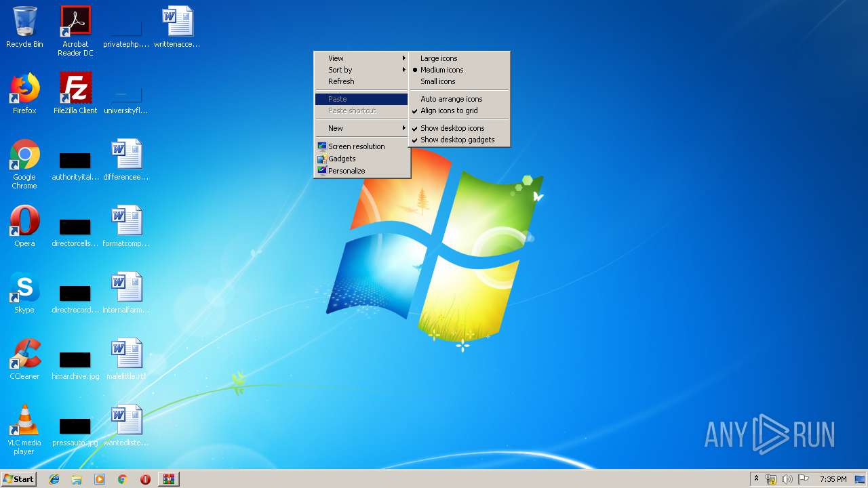Toggle Align icons to grid
This screenshot has width=868, height=488.
[459, 110]
